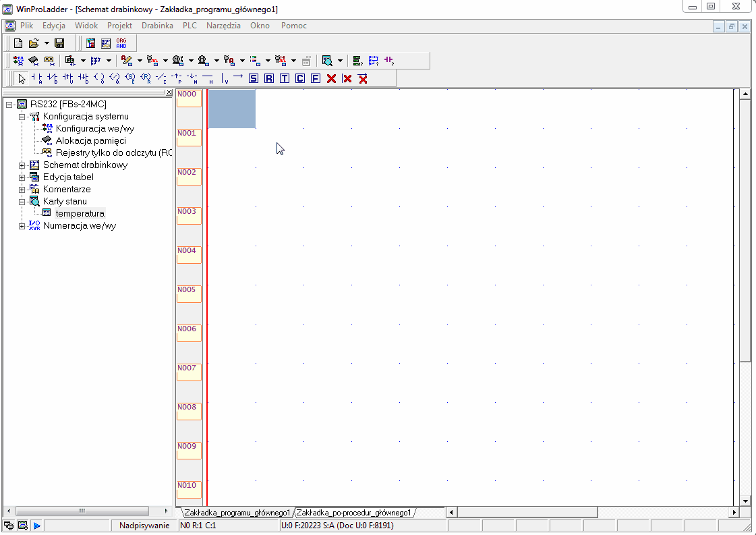The image size is (756, 535).
Task: Select highlighted ladder cell at N000
Action: pyautogui.click(x=232, y=109)
